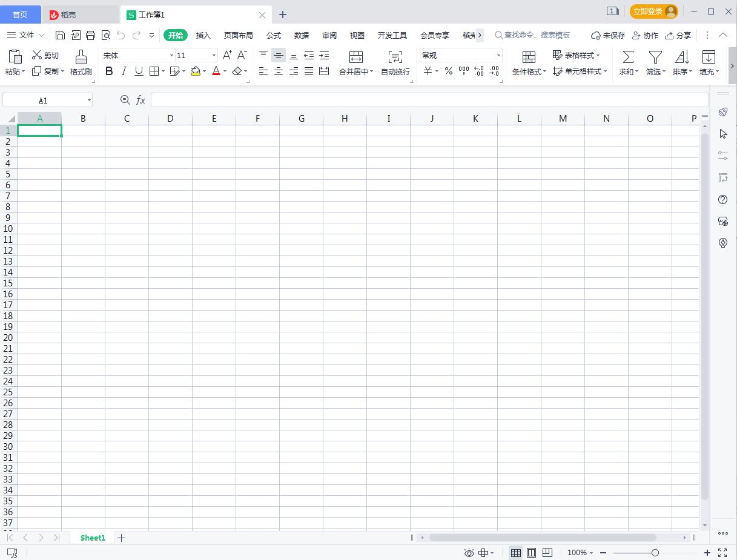Viewport: 737px width, 560px height.
Task: Toggle underline formatting
Action: [x=138, y=71]
